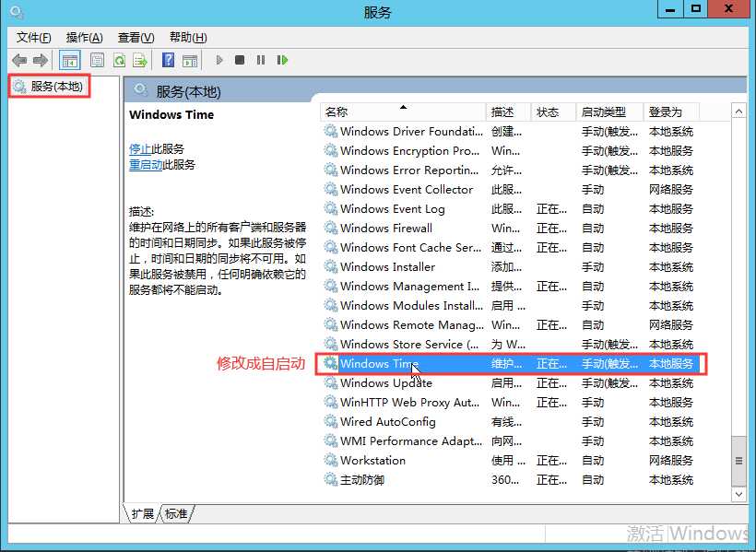The height and width of the screenshot is (552, 756).
Task: Open the 文件(F) menu
Action: [33, 38]
